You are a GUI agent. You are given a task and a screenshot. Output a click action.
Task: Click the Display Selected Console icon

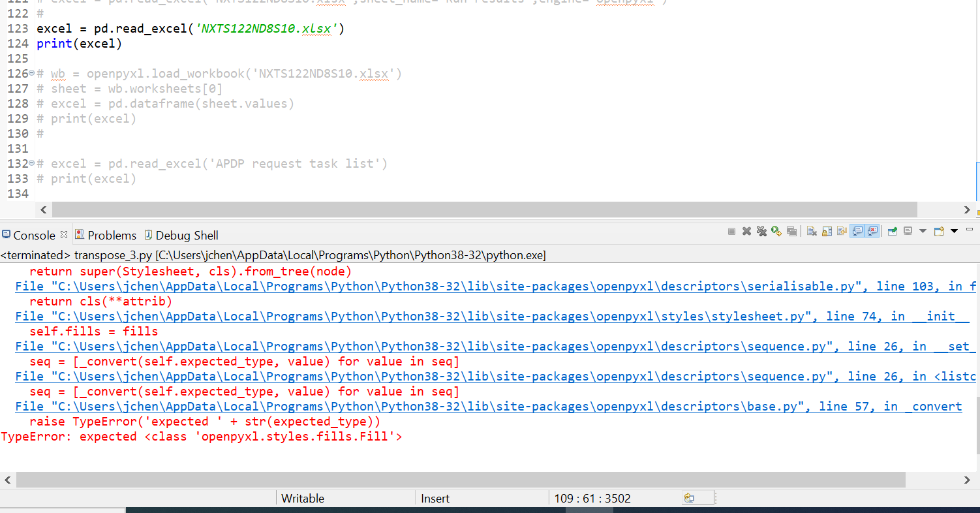point(908,231)
